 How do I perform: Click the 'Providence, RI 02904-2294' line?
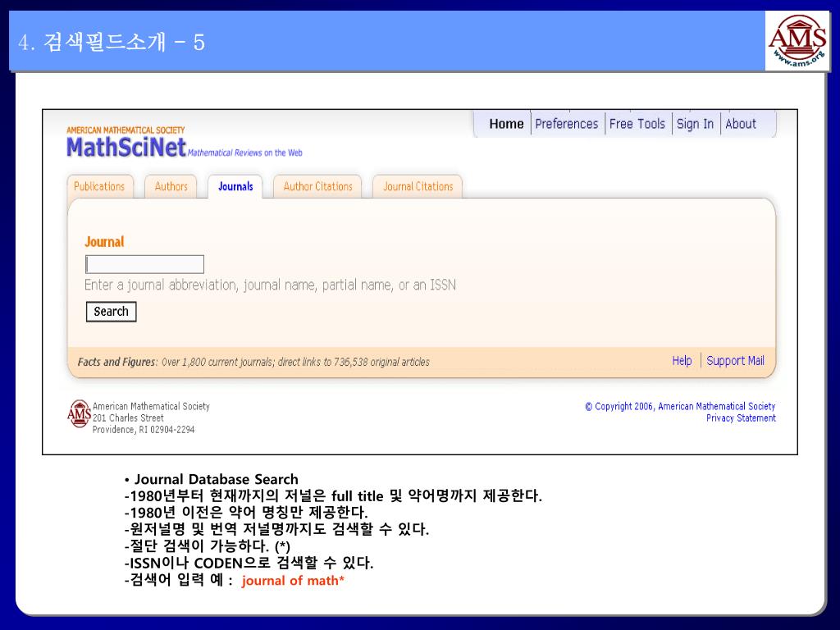[144, 430]
